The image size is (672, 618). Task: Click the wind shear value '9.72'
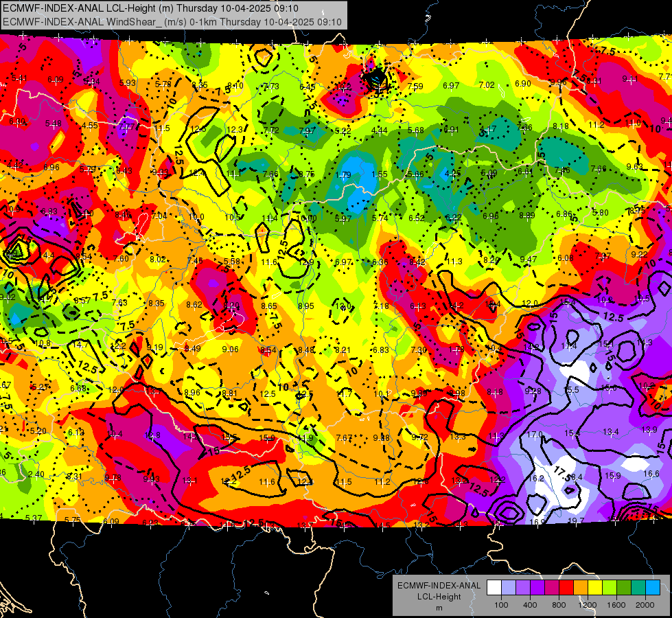click(420, 437)
